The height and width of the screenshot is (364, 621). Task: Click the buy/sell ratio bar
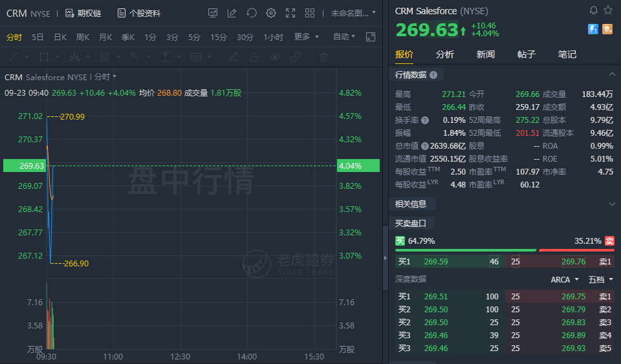coord(505,250)
